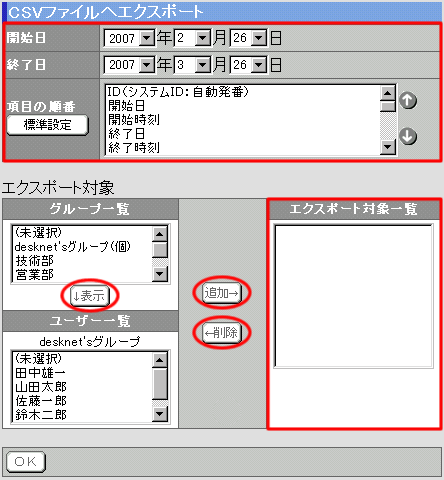Click the 標準設定 button
The height and width of the screenshot is (480, 444).
(x=47, y=125)
